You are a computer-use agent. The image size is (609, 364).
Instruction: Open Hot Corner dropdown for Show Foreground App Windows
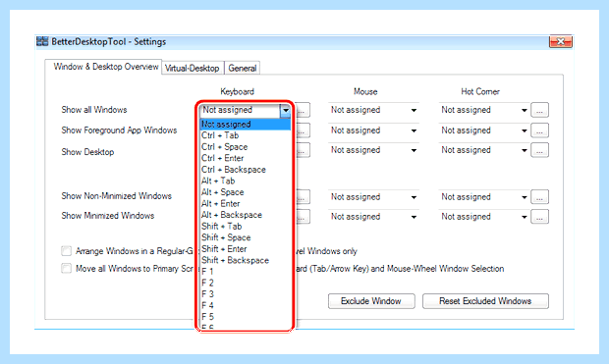pos(484,130)
